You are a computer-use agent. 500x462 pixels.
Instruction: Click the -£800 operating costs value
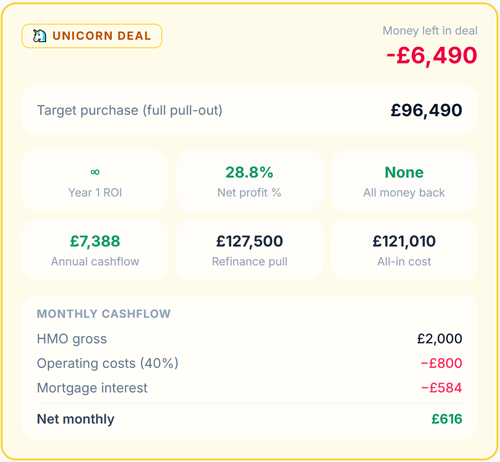(442, 363)
